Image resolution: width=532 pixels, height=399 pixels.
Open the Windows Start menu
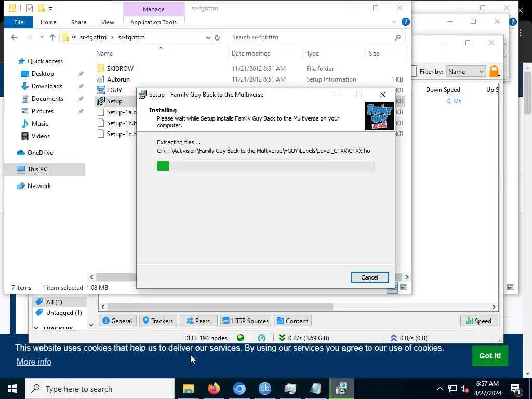[x=12, y=389]
